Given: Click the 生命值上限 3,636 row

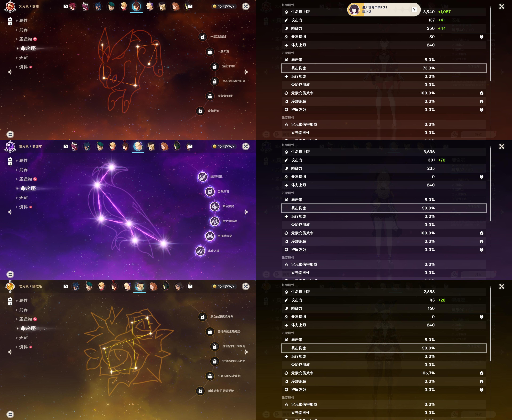Looking at the screenshot, I should coord(384,152).
